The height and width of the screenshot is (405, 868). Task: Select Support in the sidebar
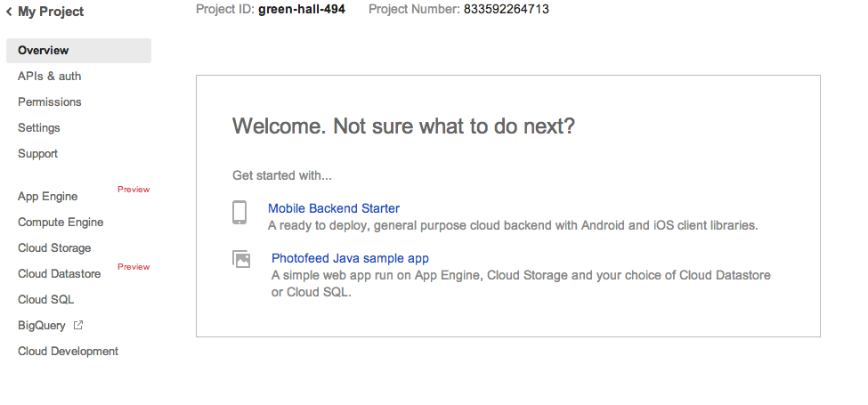[x=37, y=154]
